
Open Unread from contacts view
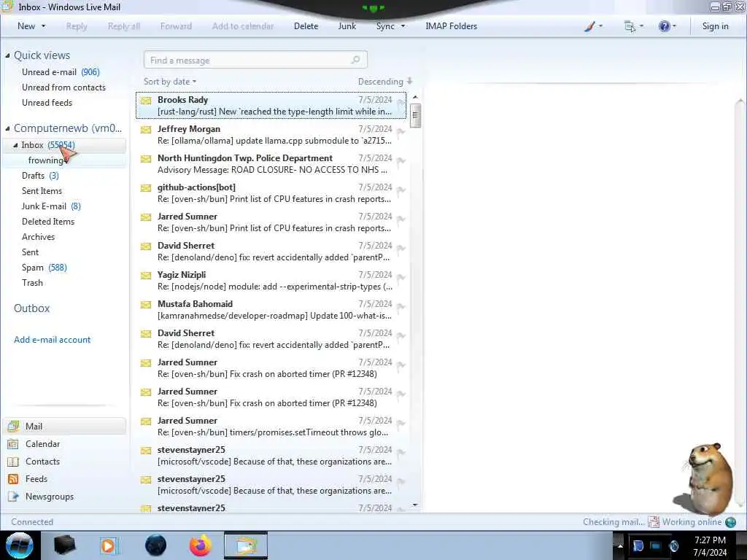(63, 87)
